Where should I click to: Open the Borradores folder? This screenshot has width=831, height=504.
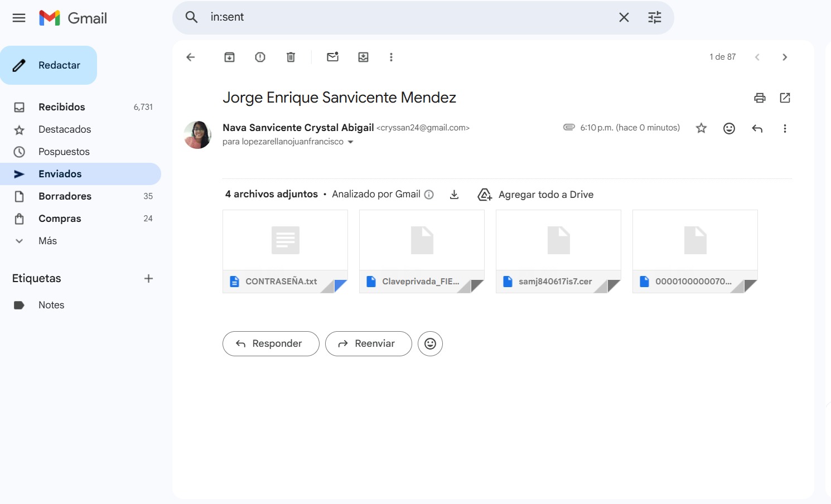[x=65, y=196]
